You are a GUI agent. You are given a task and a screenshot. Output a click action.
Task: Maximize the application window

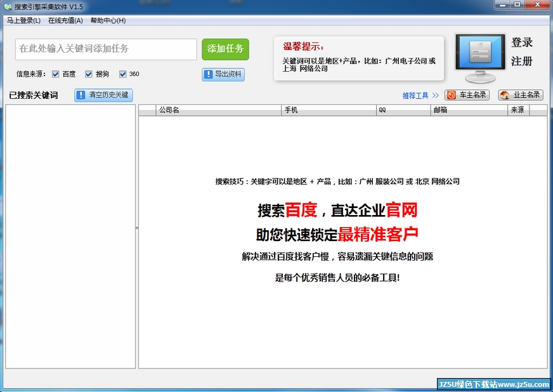pyautogui.click(x=517, y=5)
